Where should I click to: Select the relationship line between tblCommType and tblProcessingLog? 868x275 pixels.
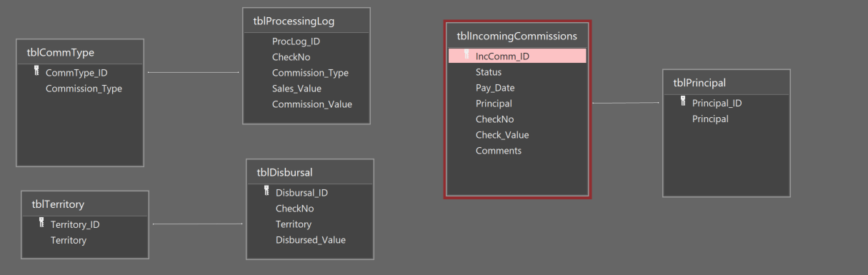194,72
